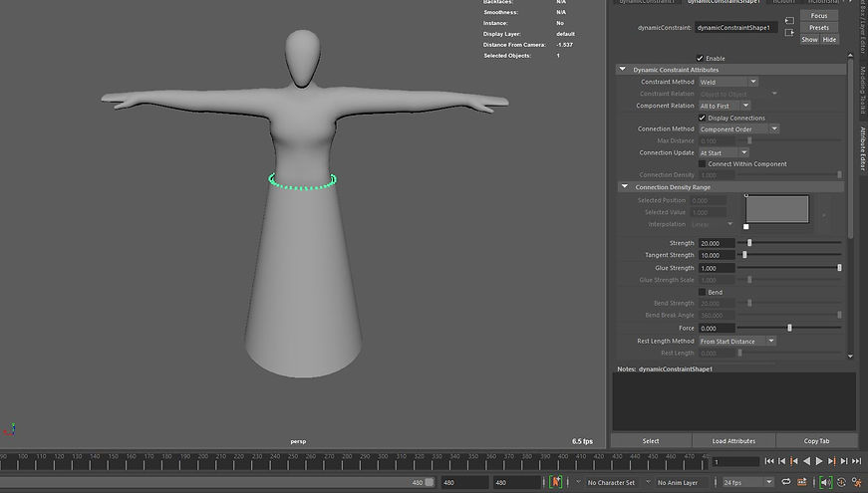Click the Strength slider handle
868x493 pixels.
tap(749, 243)
